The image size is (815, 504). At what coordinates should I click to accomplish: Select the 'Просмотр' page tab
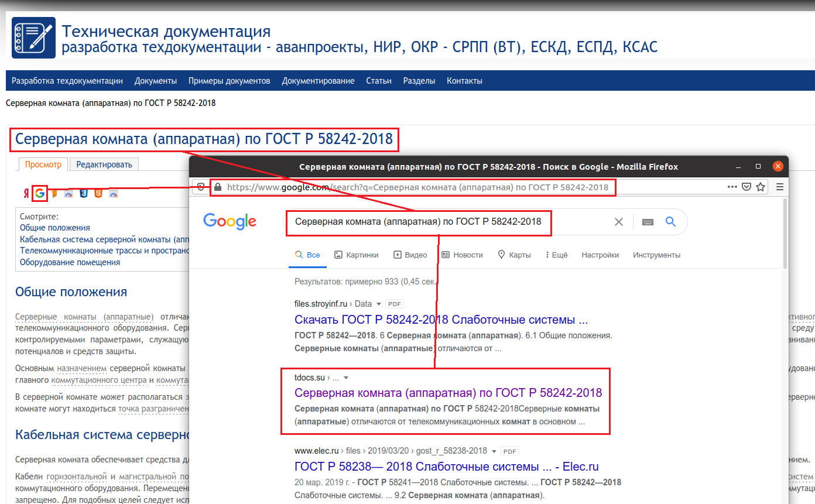pos(43,164)
